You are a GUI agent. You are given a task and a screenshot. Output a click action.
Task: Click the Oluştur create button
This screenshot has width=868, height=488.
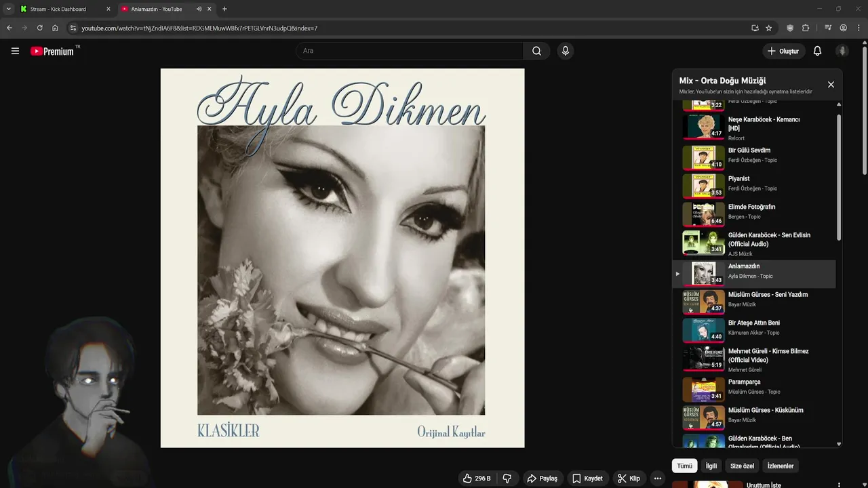(783, 51)
